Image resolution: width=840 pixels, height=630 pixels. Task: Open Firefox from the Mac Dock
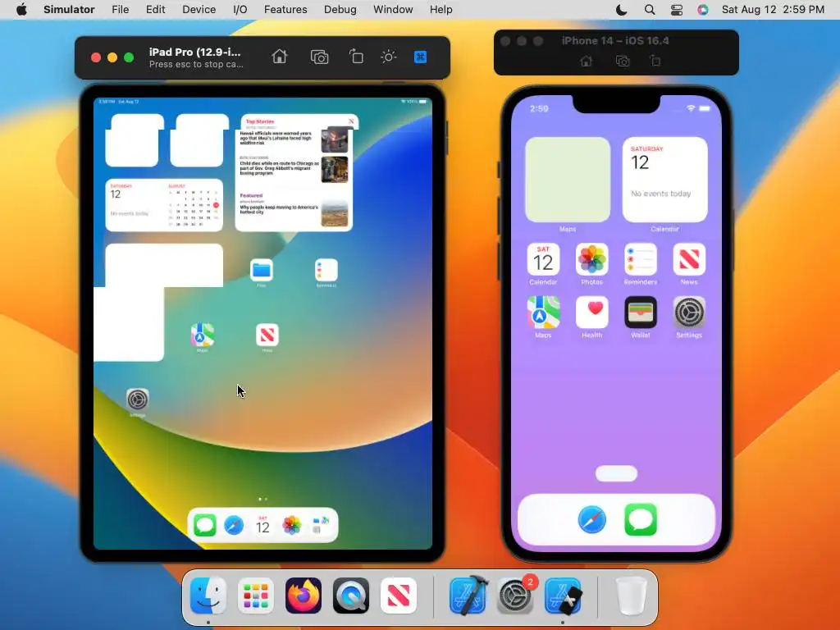304,596
